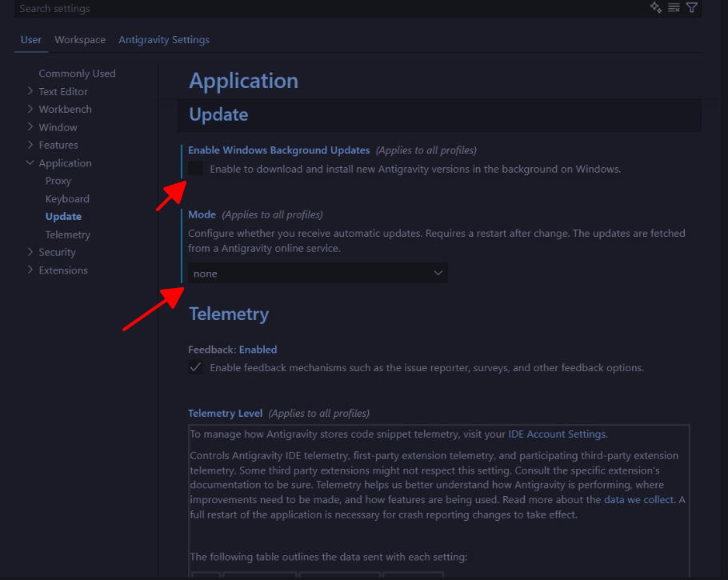Expand the Workbench tree chevron
Screen dimensions: 728x580
[x=30, y=109]
